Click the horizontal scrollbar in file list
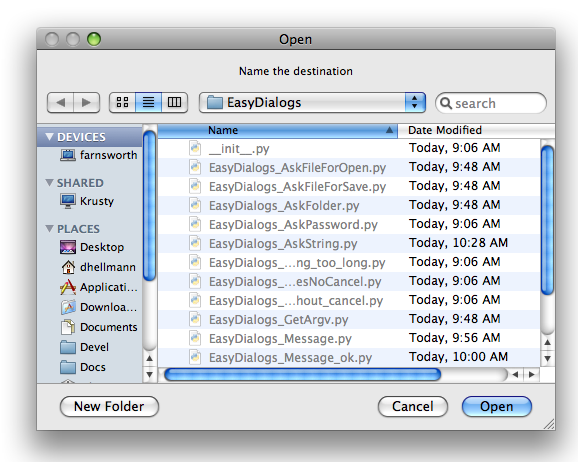This screenshot has width=578, height=462. pos(303,375)
